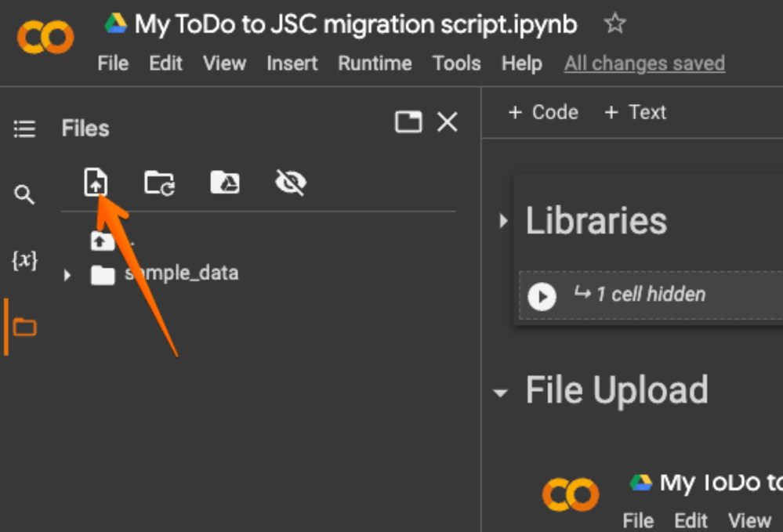Open the Edit menu
The width and height of the screenshot is (783, 532).
(166, 63)
